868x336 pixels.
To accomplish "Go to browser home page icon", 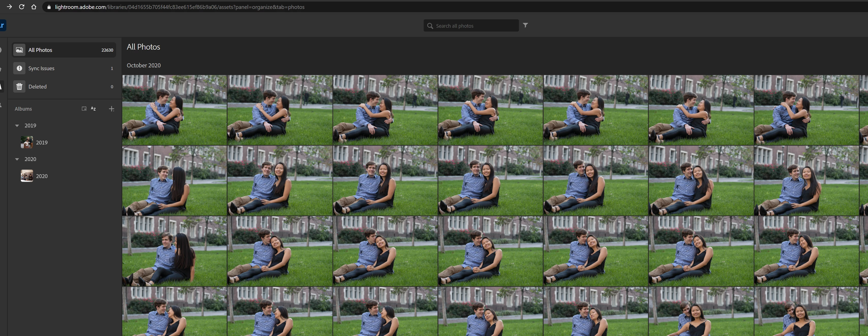I will 34,7.
